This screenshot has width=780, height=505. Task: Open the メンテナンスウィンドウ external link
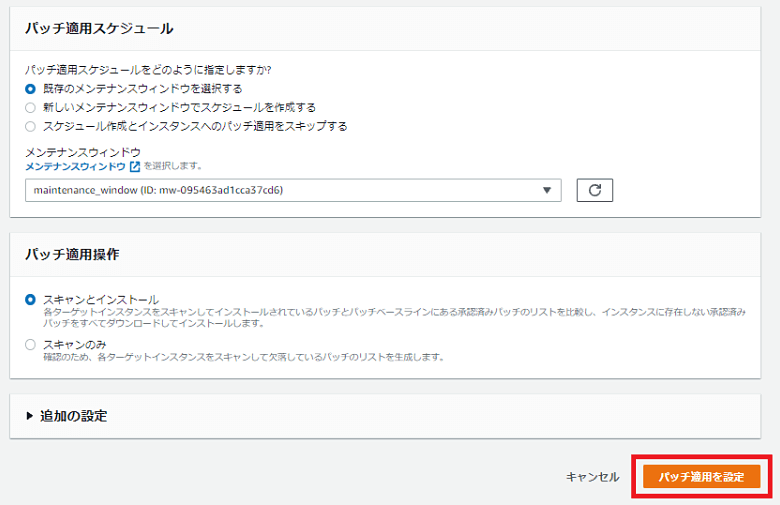(x=76, y=167)
